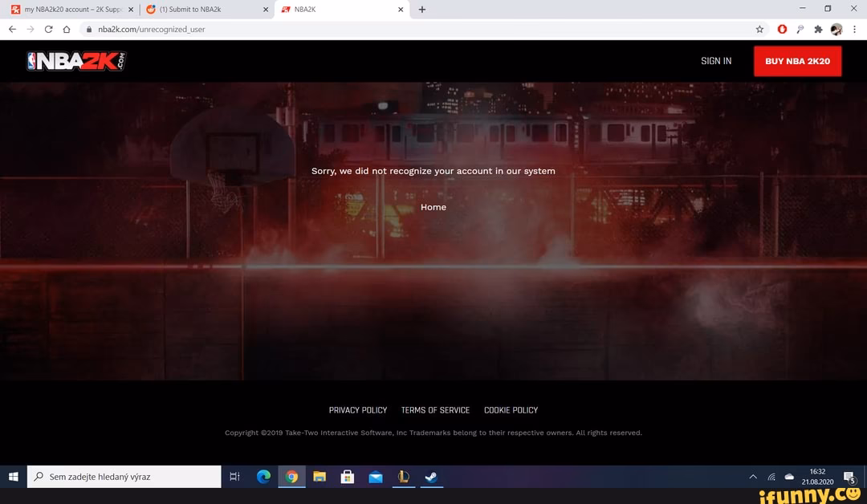Image resolution: width=867 pixels, height=504 pixels.
Task: Go to the browser home page
Action: tap(67, 29)
